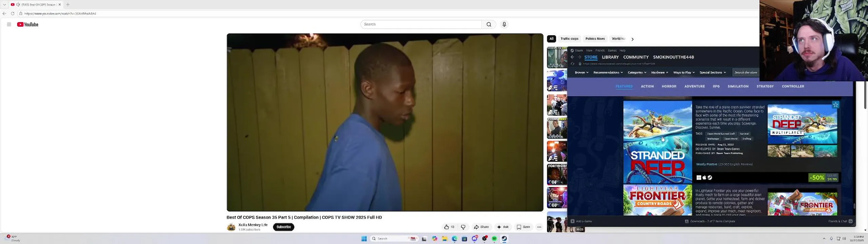Open a new browser tab
Viewport: 868px width, 244px height.
point(68,4)
